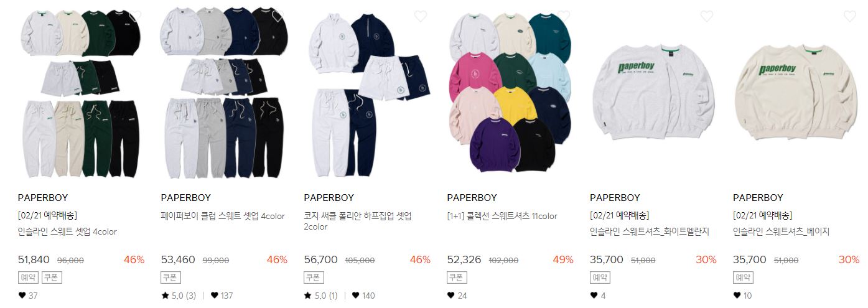Viewport: 868px width, 308px height.
Task: Toggle wishlist heart on 코지 써클 폴리안 하프집업
Action: 421,16
